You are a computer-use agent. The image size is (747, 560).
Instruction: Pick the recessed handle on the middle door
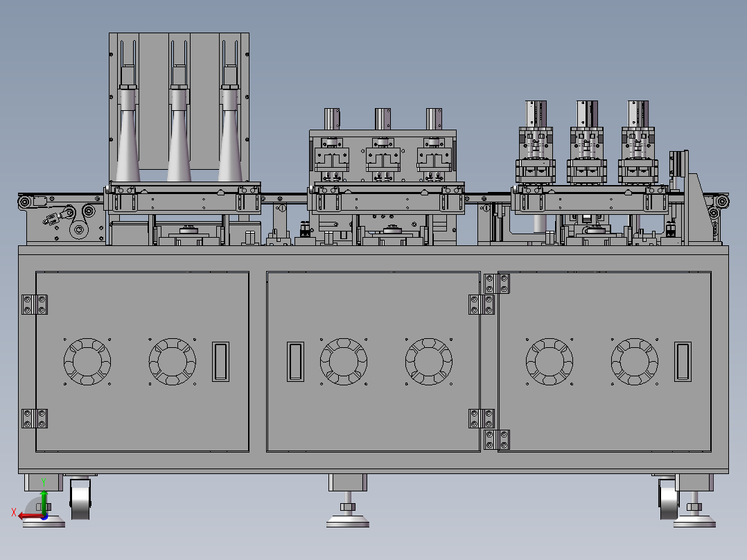[x=295, y=362]
